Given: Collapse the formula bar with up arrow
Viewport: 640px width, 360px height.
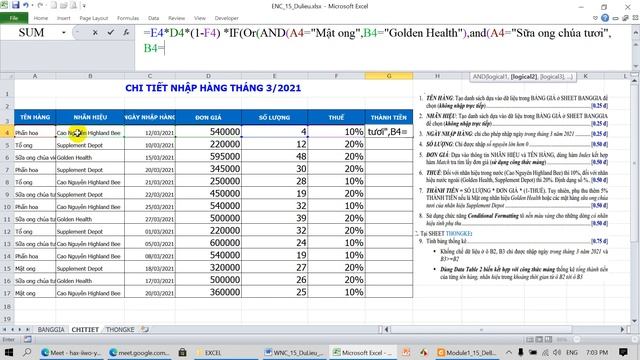Looking at the screenshot, I should pyautogui.click(x=636, y=32).
